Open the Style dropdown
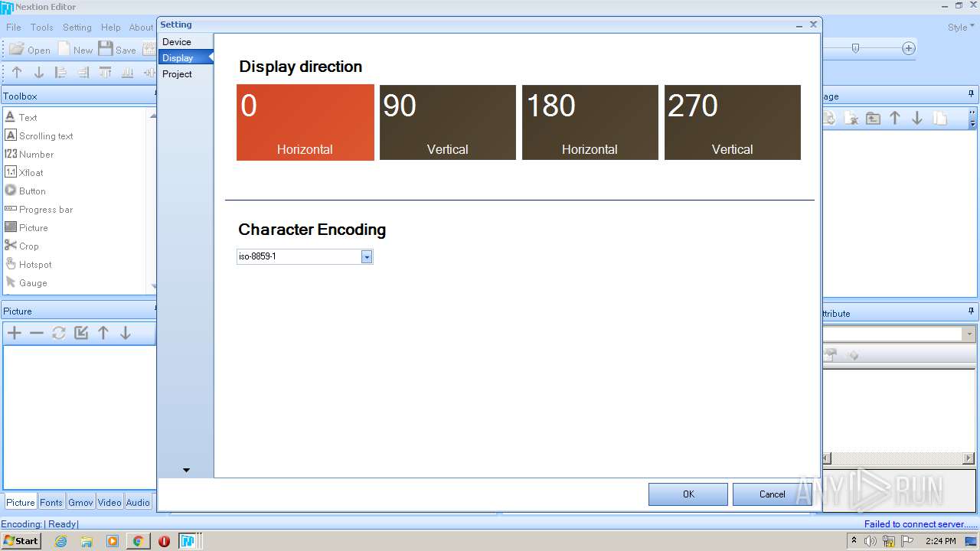This screenshot has height=551, width=980. tap(961, 27)
